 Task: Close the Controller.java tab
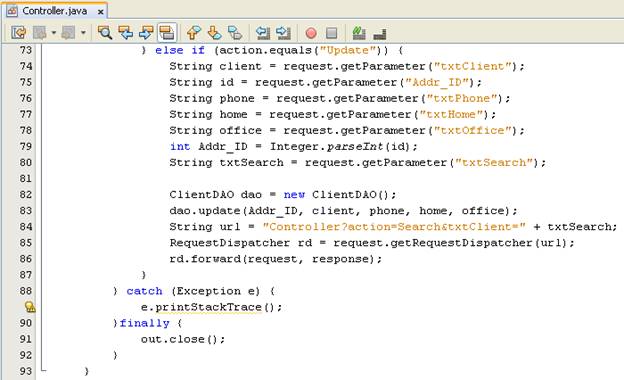[101, 12]
